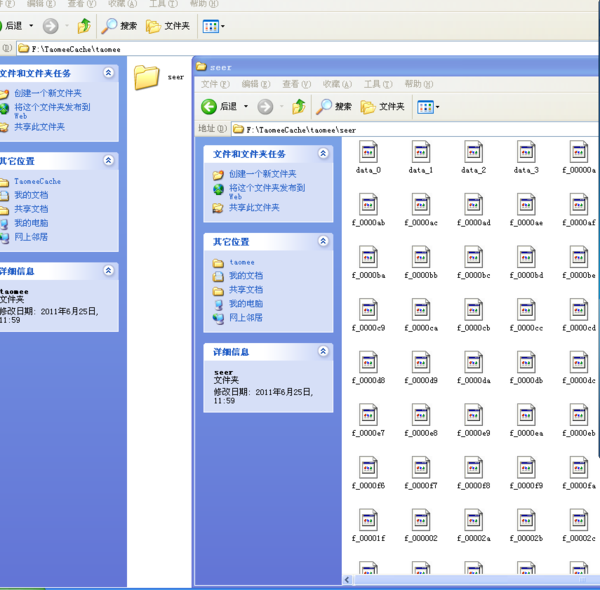The width and height of the screenshot is (600, 590).
Task: Open 编辑 menu in seer window
Action: pos(256,84)
